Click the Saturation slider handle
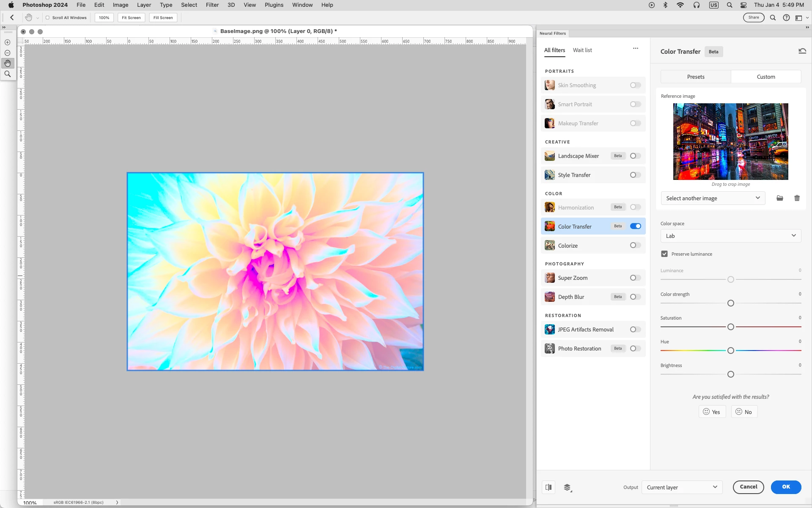Image resolution: width=812 pixels, height=508 pixels. (x=730, y=327)
